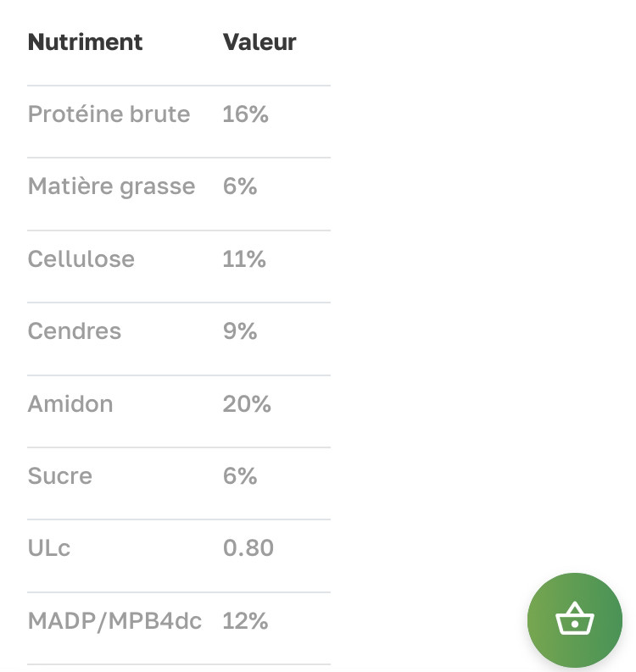The image size is (636, 672).
Task: Select the Valeur column header
Action: click(x=259, y=42)
